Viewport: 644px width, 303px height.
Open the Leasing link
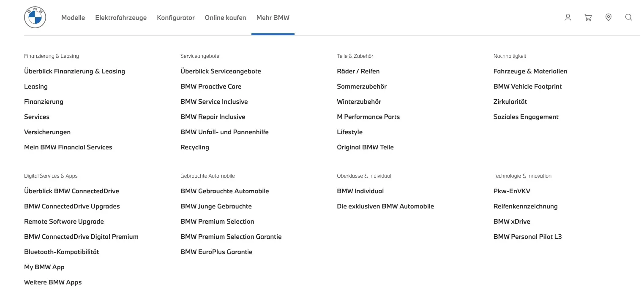(36, 87)
